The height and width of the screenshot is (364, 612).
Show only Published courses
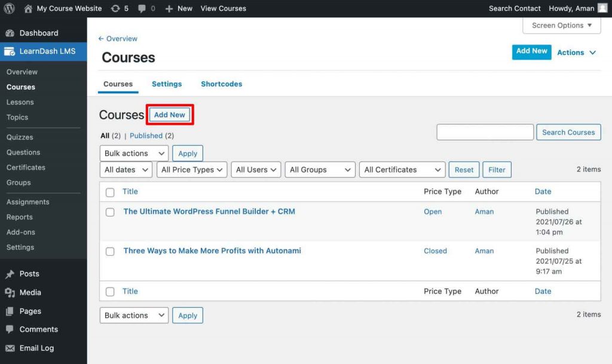[x=146, y=136]
